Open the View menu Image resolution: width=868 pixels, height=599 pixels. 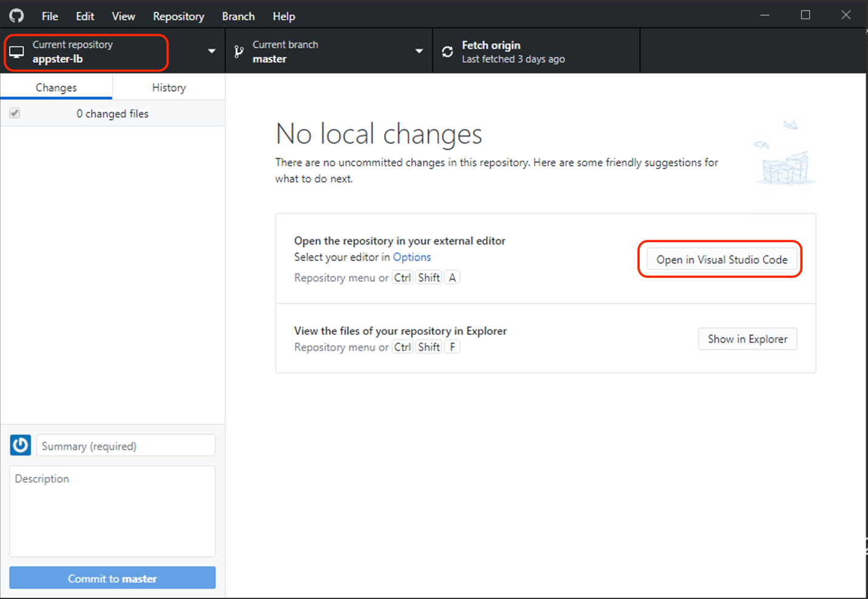click(x=123, y=16)
